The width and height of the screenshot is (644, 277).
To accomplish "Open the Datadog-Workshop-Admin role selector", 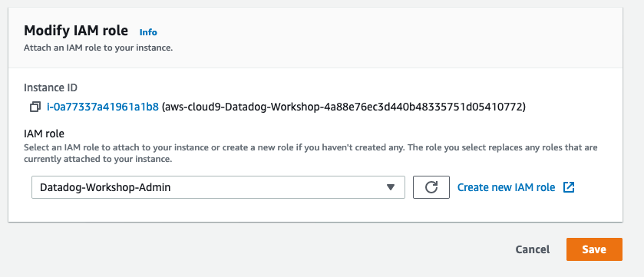I will point(218,187).
